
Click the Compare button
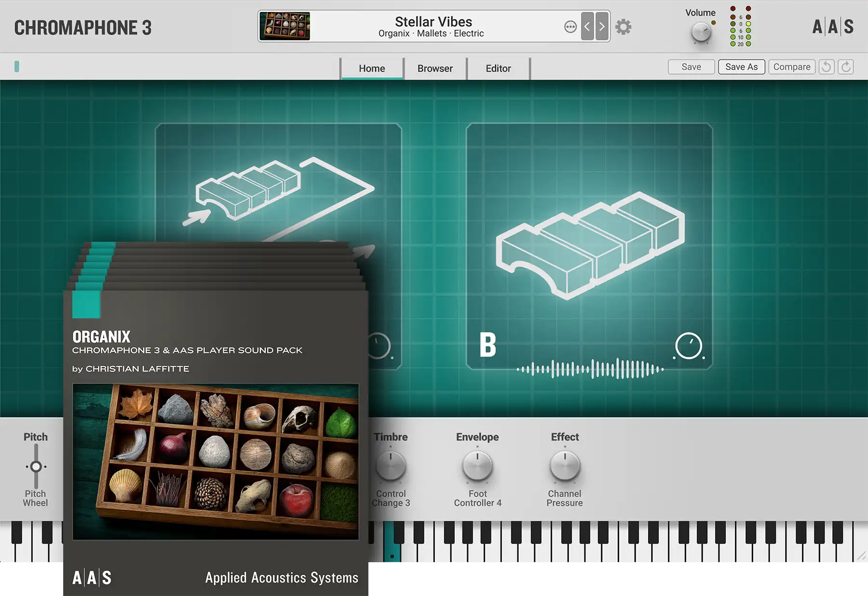click(792, 67)
